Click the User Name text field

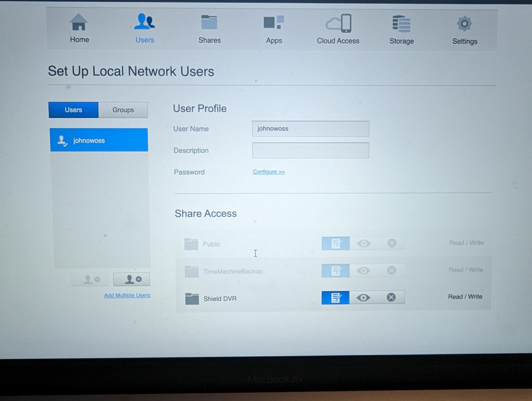[310, 129]
